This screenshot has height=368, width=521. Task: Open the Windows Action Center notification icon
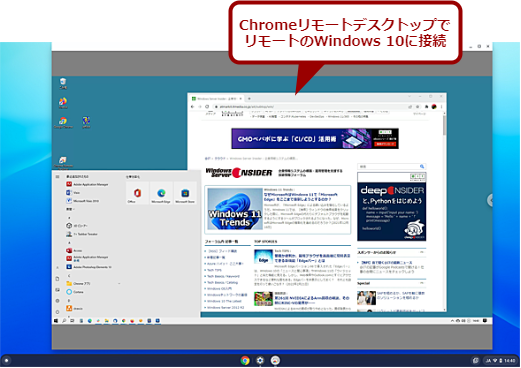pos(485,321)
